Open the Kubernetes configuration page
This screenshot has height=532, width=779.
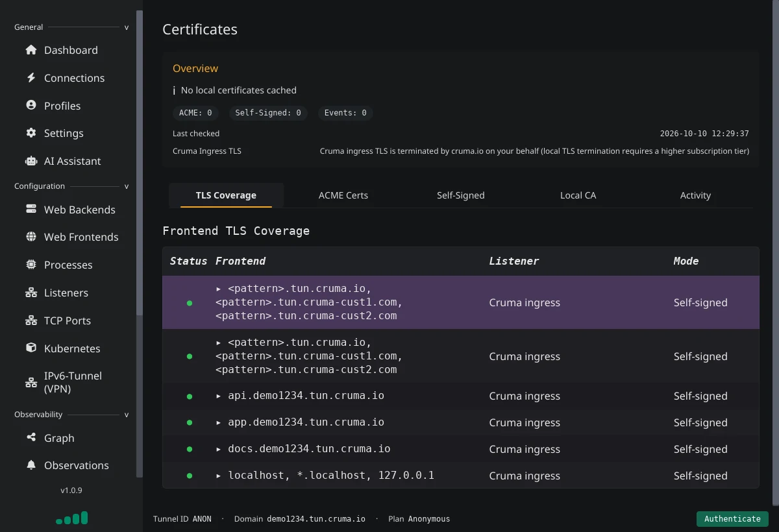click(72, 348)
